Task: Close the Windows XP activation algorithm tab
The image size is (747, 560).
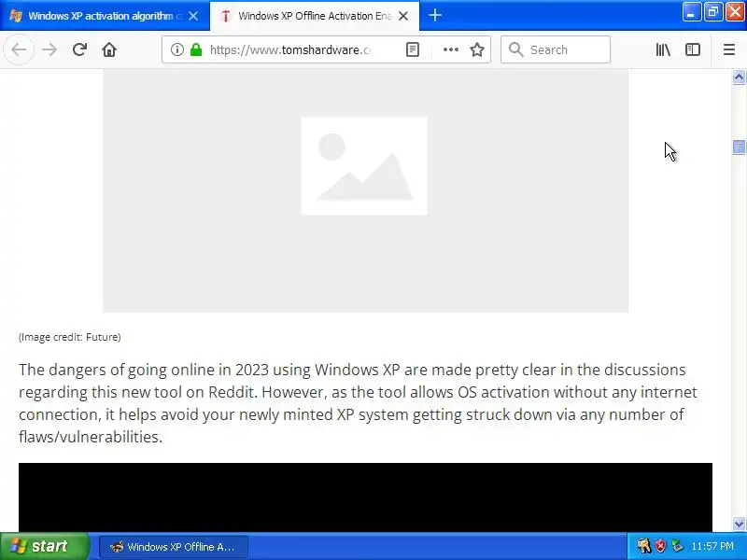Action: pos(193,16)
